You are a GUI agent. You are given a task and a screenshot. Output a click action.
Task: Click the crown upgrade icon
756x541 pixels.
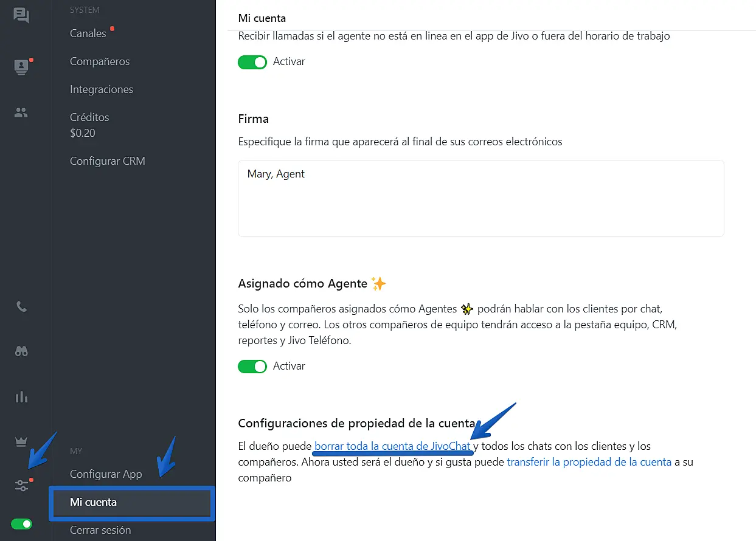pos(21,442)
